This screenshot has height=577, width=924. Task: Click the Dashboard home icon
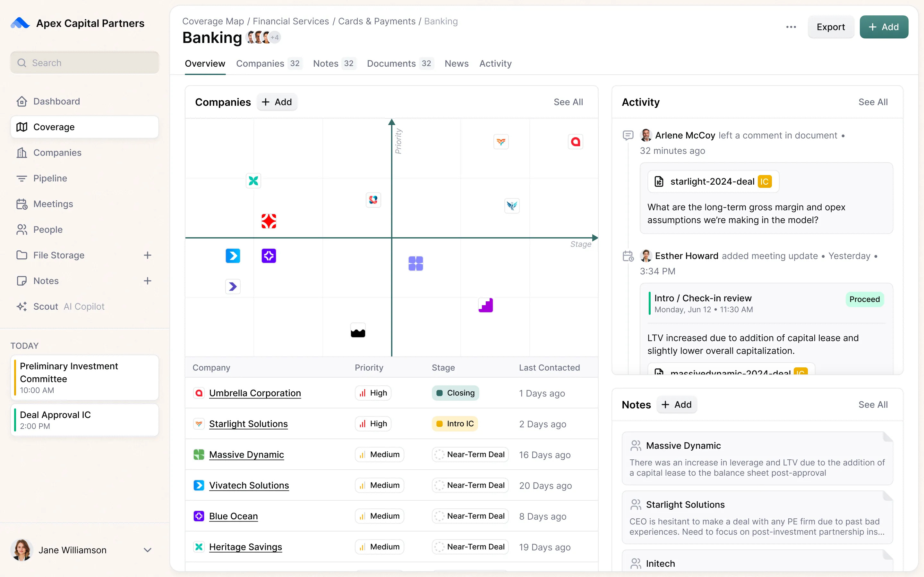tap(22, 101)
